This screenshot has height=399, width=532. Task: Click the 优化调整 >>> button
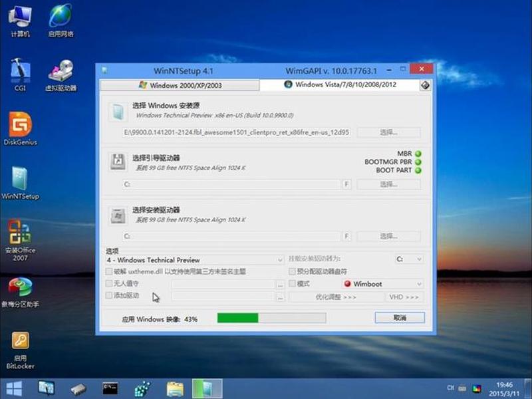[x=336, y=297]
